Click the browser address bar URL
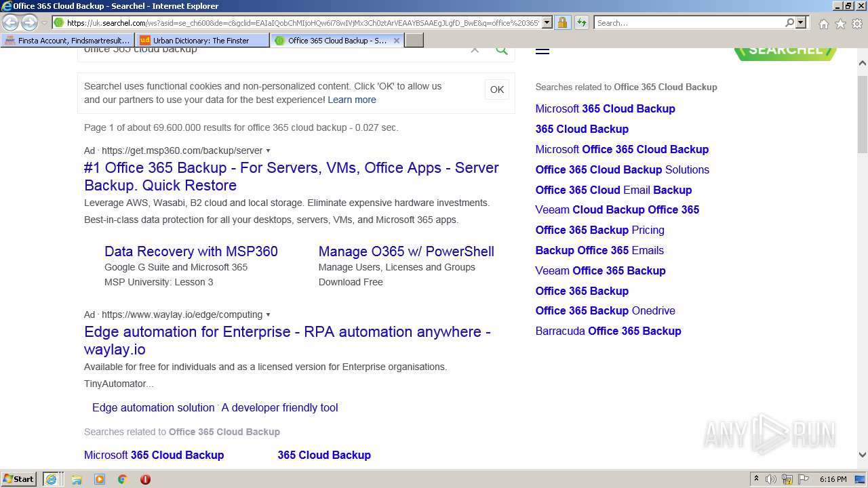This screenshot has width=868, height=488. [x=302, y=23]
